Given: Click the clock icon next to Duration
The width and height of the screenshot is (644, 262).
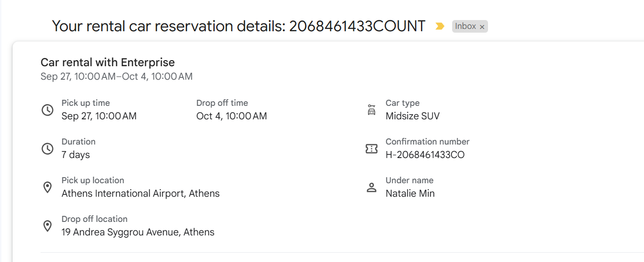Looking at the screenshot, I should pyautogui.click(x=47, y=149).
